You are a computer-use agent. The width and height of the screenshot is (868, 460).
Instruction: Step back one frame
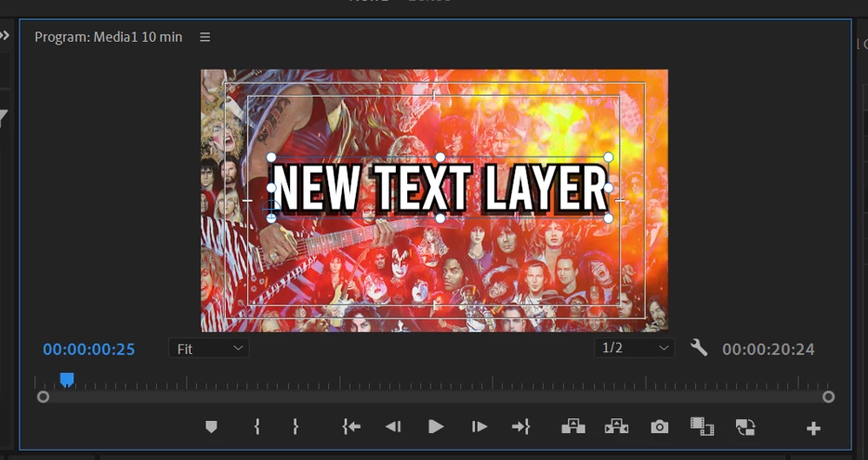coord(393,427)
